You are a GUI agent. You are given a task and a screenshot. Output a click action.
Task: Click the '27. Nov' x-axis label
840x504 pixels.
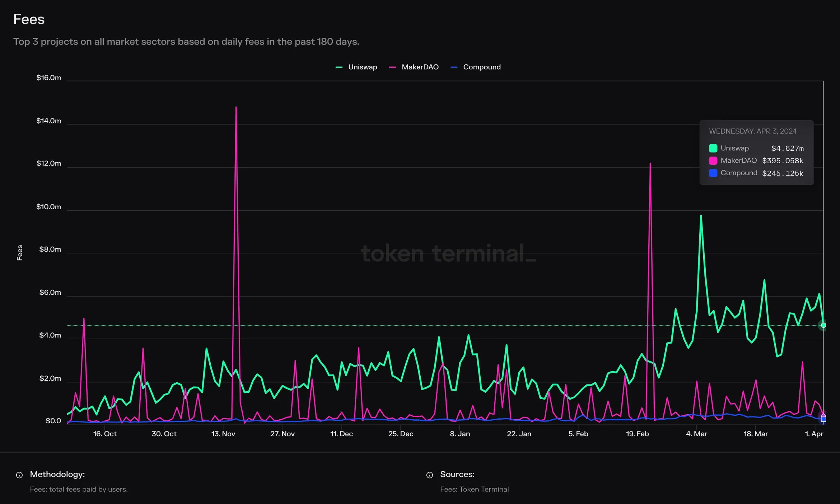tap(283, 434)
